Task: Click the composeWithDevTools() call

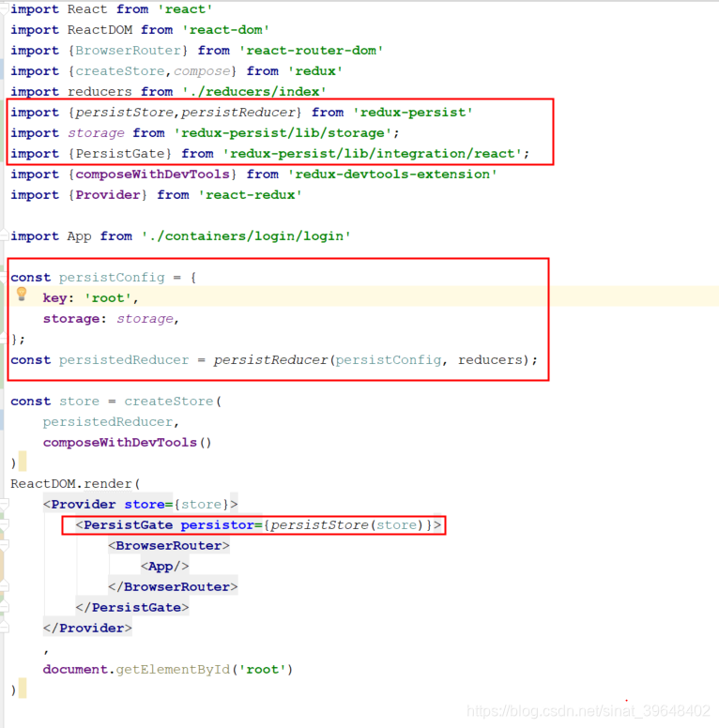Action: 128,443
